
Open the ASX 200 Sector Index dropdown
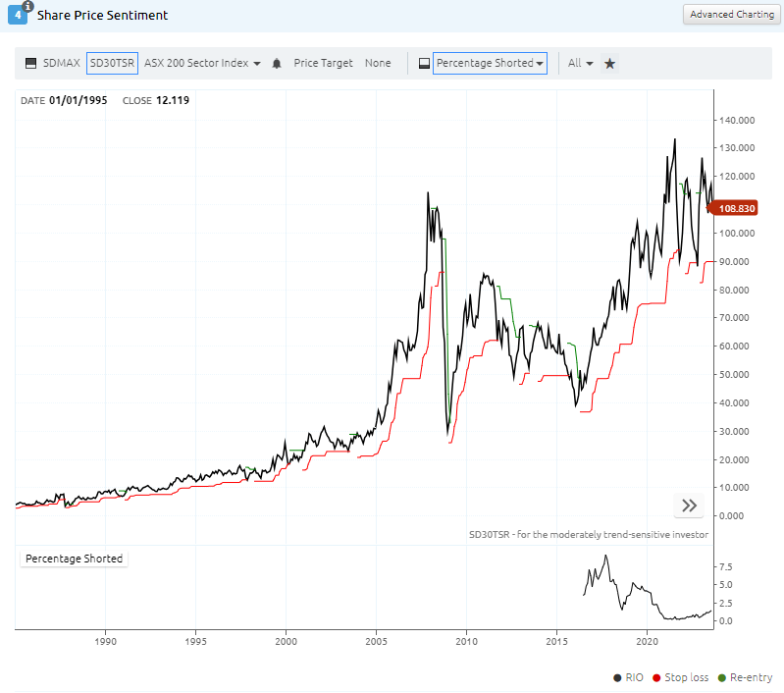click(202, 63)
